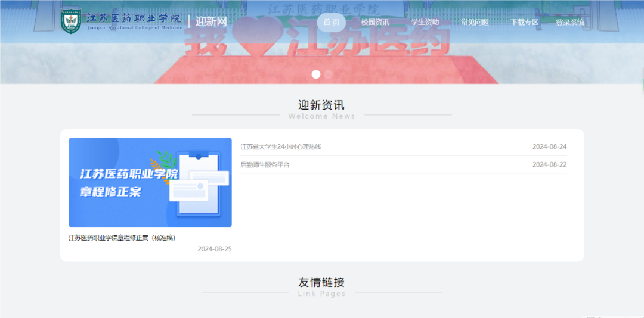
Task: Open the 江苏省大学生24小时心理热线 news link
Action: (281, 146)
